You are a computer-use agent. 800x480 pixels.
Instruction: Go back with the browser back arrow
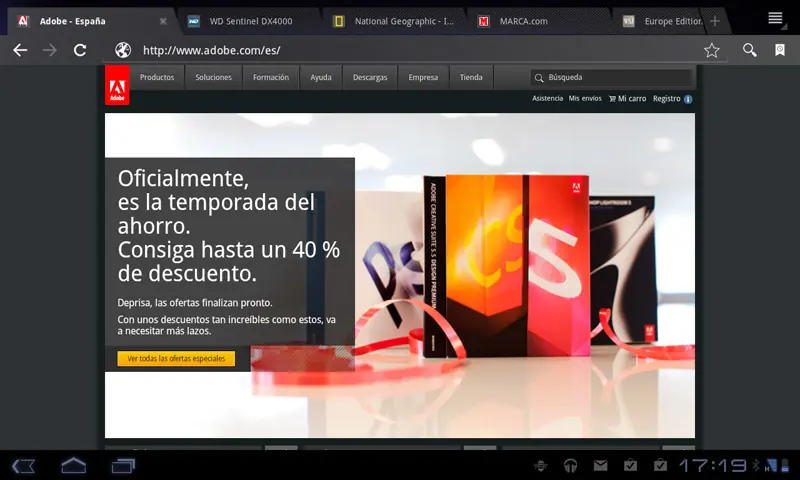tap(20, 50)
